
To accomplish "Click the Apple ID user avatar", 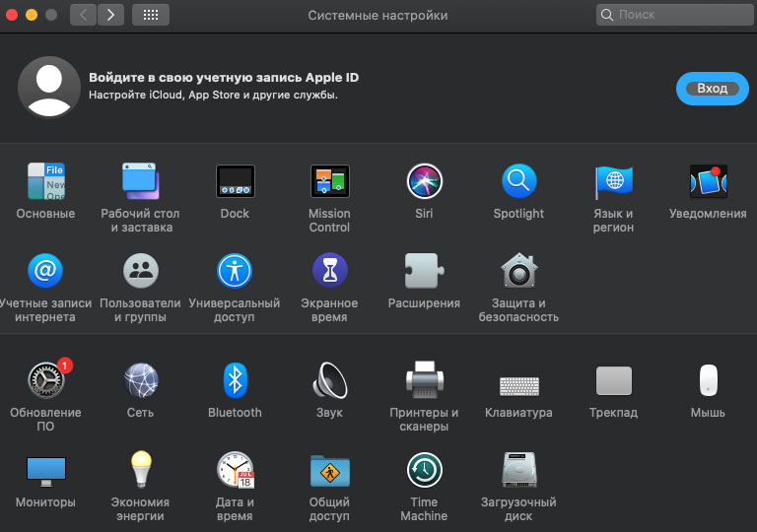I will (x=48, y=87).
